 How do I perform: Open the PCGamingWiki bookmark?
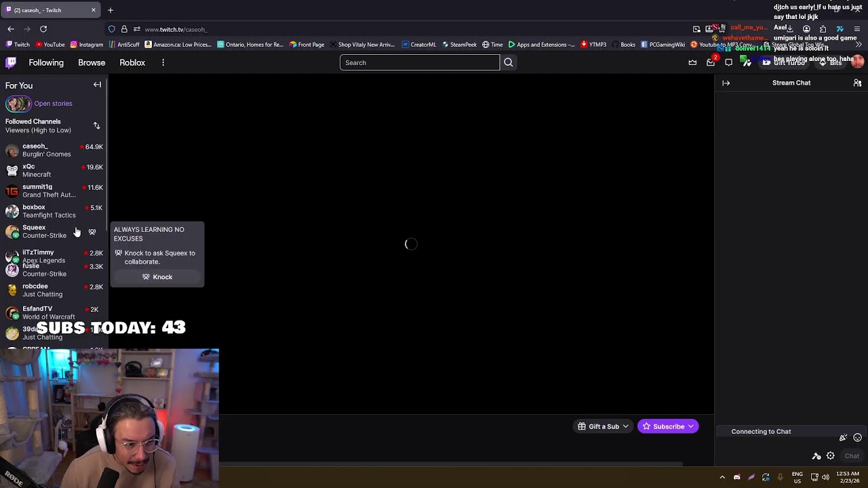[x=663, y=45]
